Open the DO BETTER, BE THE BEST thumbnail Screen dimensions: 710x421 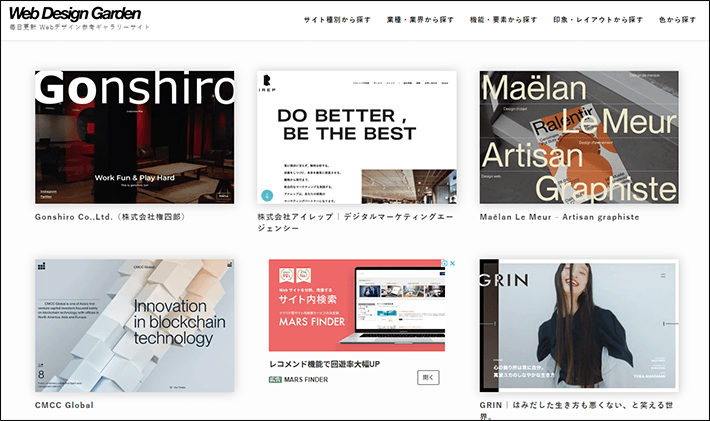point(357,137)
